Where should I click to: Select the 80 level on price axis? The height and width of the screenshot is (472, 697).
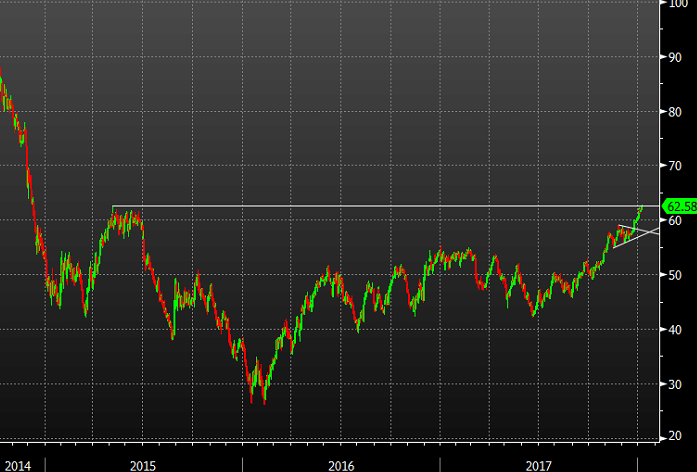[x=677, y=111]
